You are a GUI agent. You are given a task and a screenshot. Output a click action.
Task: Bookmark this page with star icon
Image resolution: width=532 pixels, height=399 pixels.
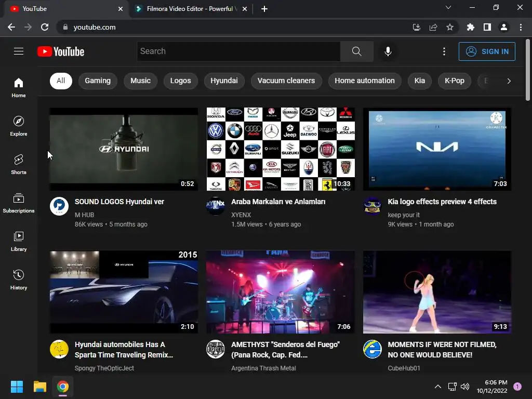pyautogui.click(x=450, y=27)
